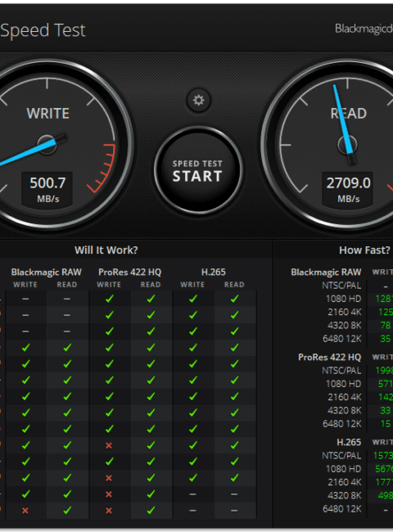Click the green value 1998 for ProRes NTSC/PAL
The width and height of the screenshot is (393, 532).
point(384,371)
